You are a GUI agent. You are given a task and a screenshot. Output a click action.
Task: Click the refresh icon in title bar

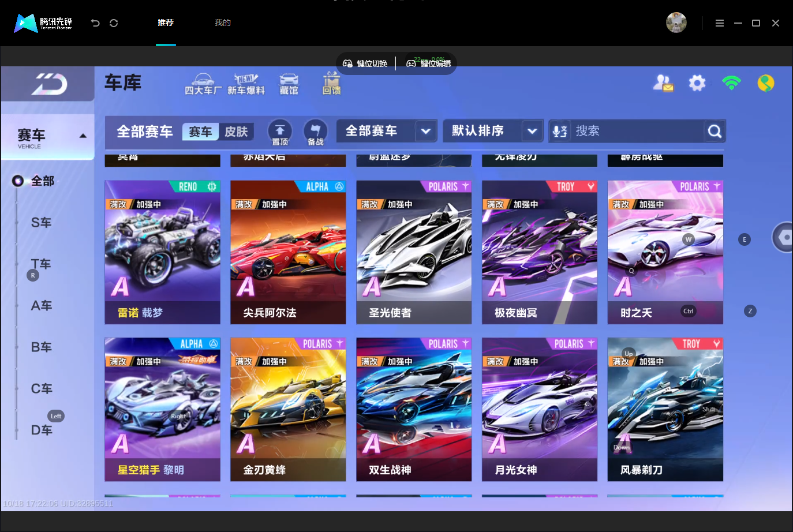point(114,23)
